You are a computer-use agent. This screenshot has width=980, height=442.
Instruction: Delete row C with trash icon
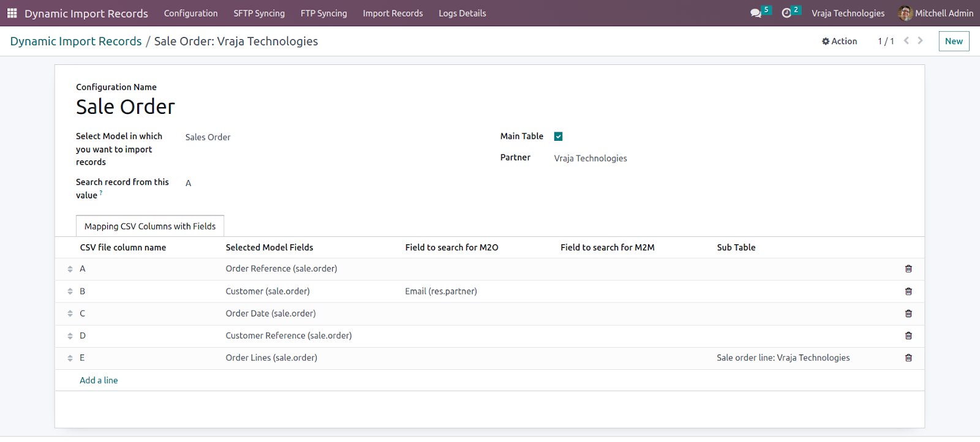pos(908,313)
